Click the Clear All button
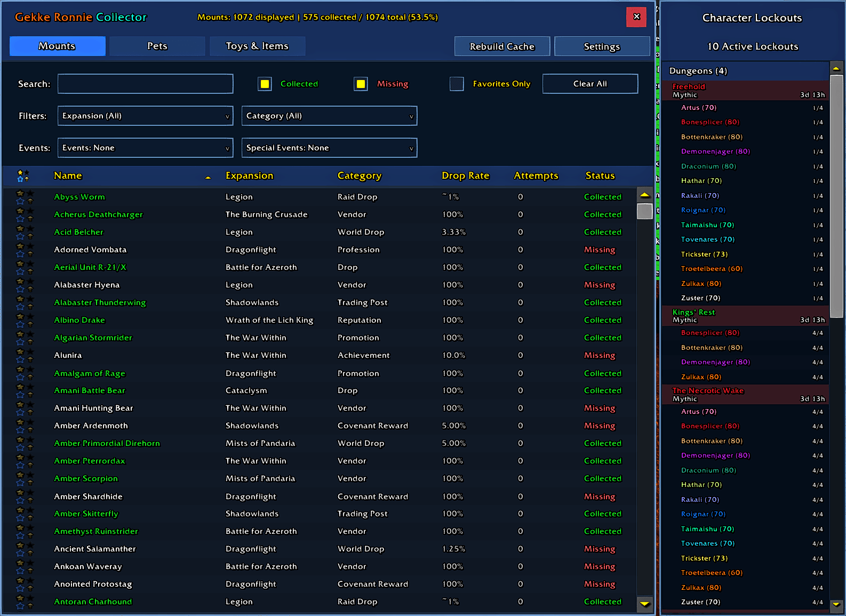This screenshot has height=616, width=846. 590,84
